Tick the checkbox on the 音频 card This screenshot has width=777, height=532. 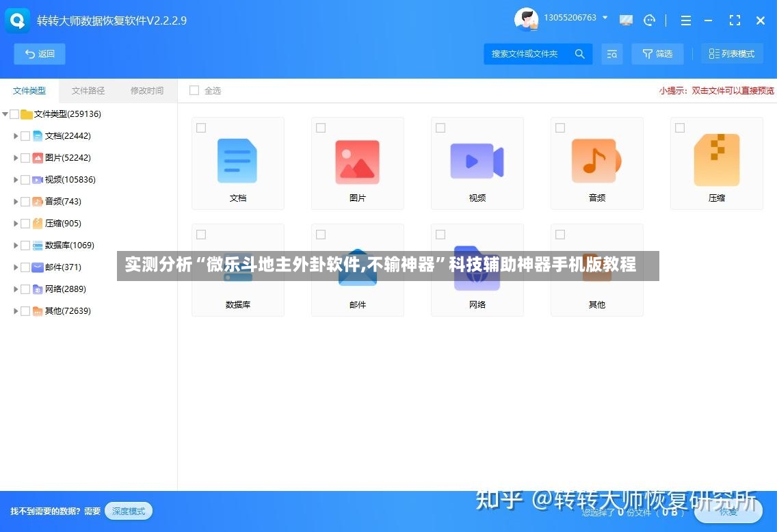[x=560, y=128]
